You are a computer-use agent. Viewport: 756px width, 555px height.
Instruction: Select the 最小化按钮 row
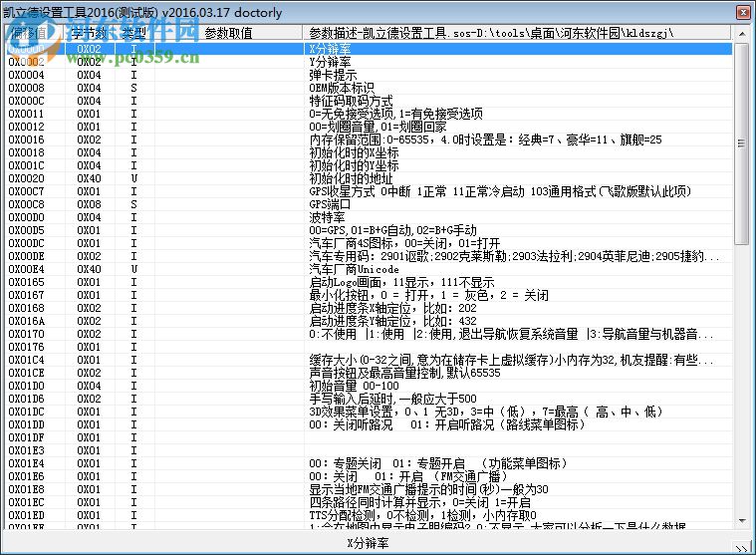(370, 295)
